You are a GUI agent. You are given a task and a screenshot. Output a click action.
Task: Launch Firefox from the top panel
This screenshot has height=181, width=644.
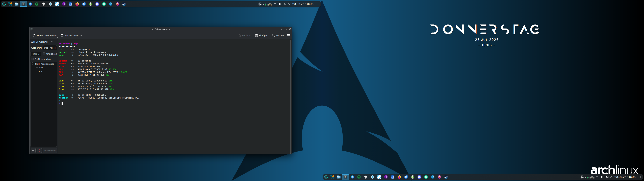click(77, 4)
